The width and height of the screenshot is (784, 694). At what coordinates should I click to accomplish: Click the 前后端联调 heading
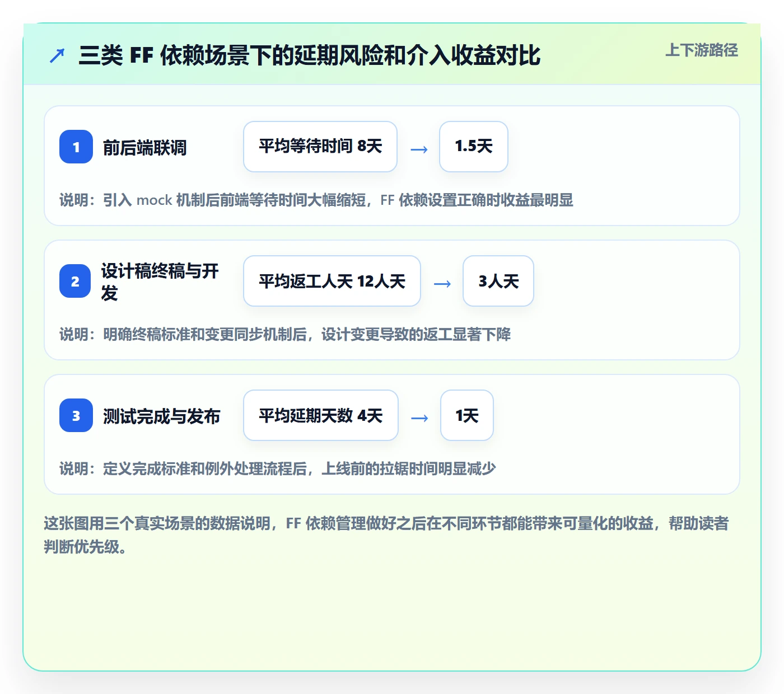(x=144, y=148)
